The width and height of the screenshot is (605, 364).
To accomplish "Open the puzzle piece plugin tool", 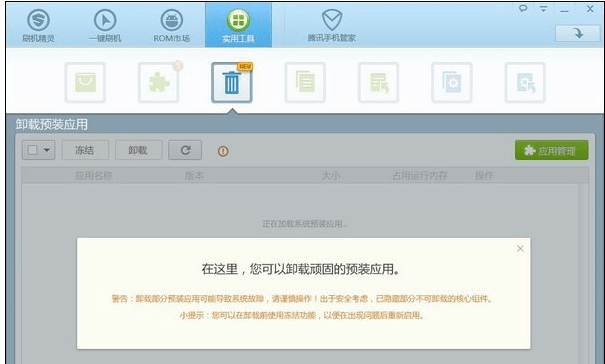I will [159, 83].
